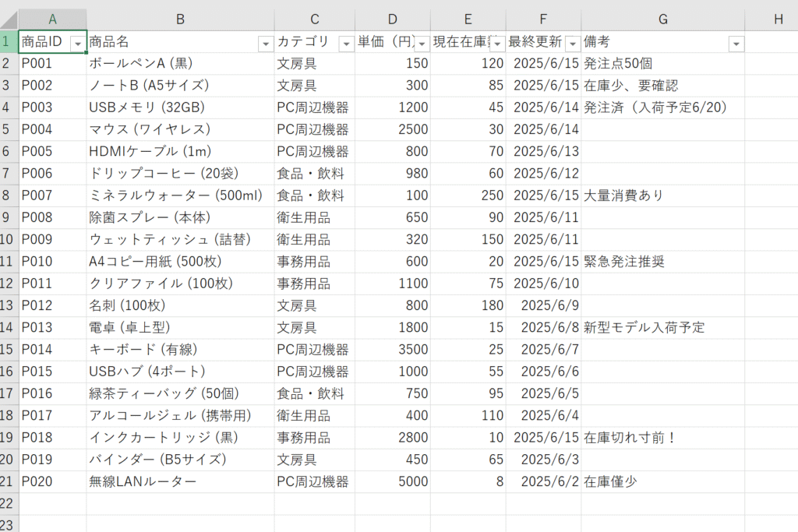
Task: Click remark 緊急発注推奨
Action: [x=662, y=262]
